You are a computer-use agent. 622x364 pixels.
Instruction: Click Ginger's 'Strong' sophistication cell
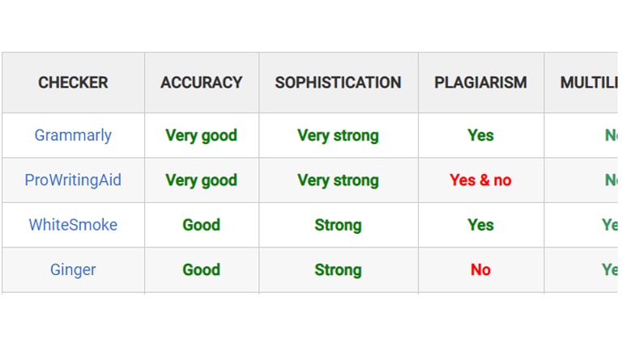(x=339, y=269)
